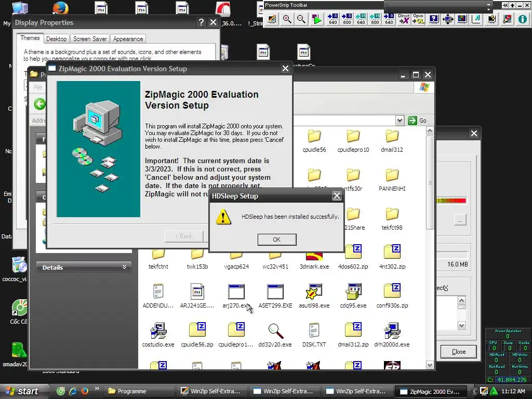Click the OpenGL icon in PowerStrip Toolbar

[418, 19]
